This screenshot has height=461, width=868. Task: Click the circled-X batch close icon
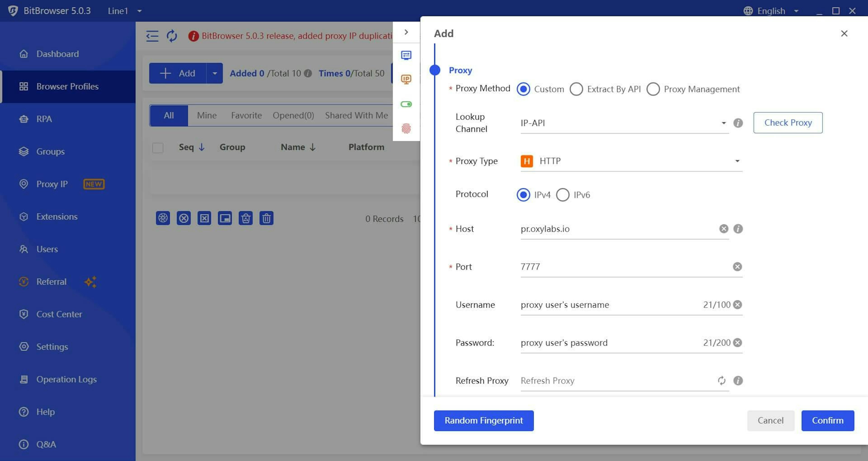pos(184,218)
